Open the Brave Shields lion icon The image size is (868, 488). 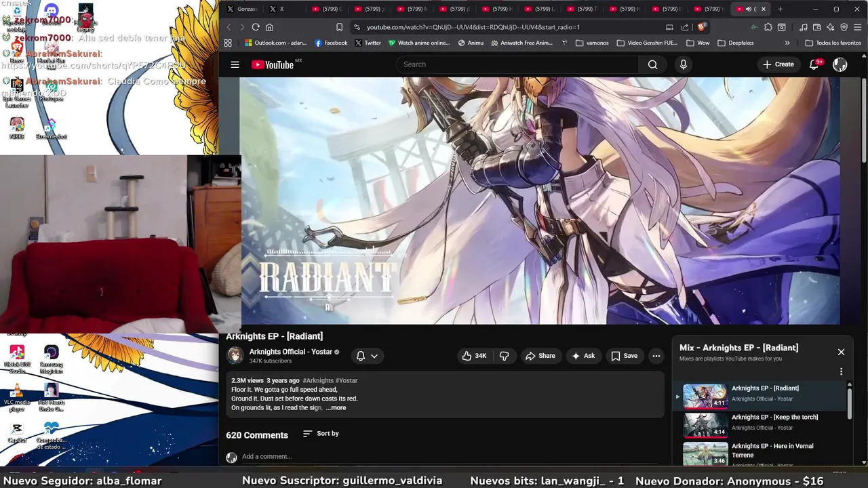tap(701, 27)
